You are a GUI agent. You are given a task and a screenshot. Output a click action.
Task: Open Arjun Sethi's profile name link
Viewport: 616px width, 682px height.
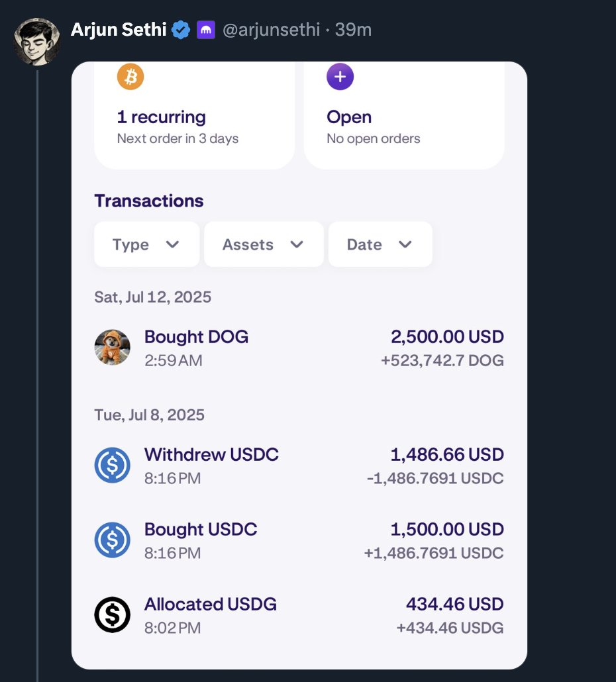pyautogui.click(x=119, y=30)
